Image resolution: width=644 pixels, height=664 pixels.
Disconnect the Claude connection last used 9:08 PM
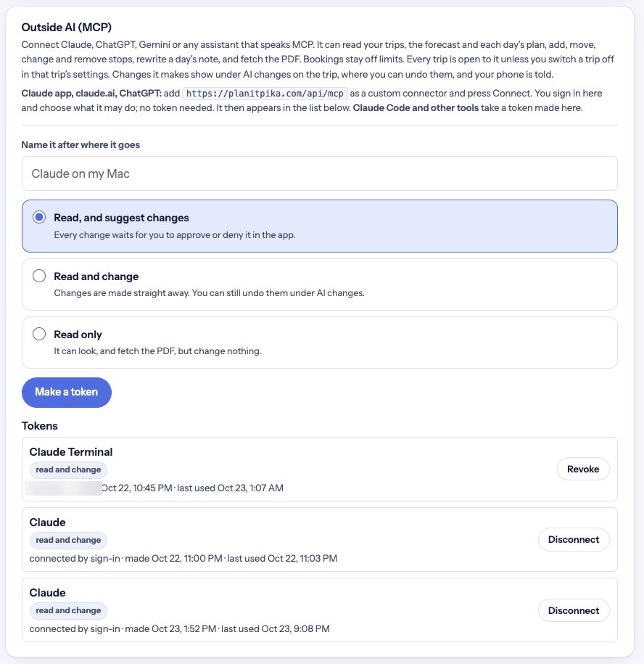point(574,610)
